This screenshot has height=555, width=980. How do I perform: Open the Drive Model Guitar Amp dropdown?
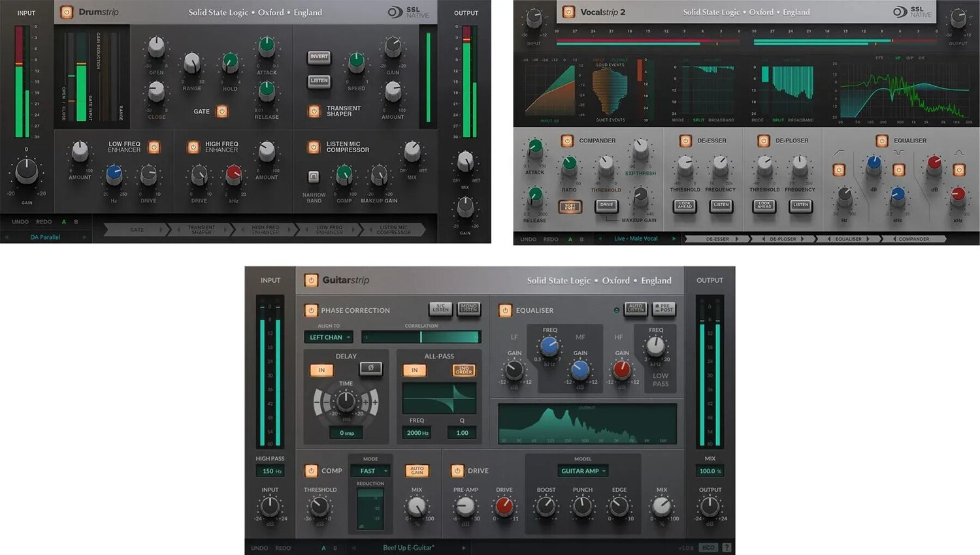[x=583, y=471]
